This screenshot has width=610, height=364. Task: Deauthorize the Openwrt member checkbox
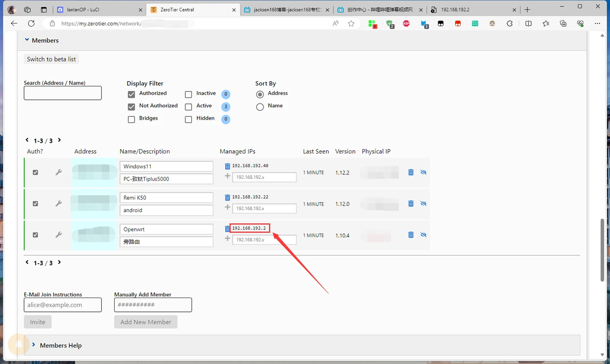tap(35, 235)
